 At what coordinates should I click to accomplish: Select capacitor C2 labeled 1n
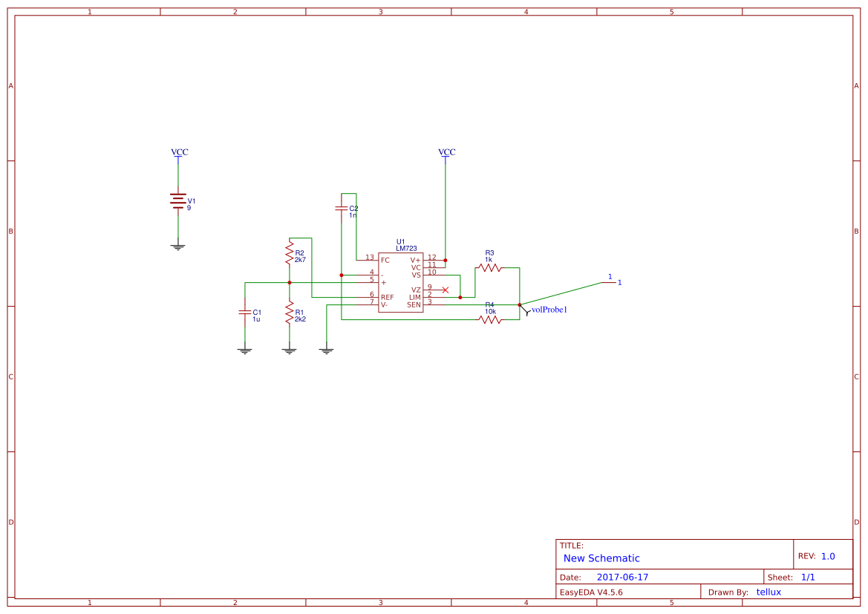tap(343, 206)
